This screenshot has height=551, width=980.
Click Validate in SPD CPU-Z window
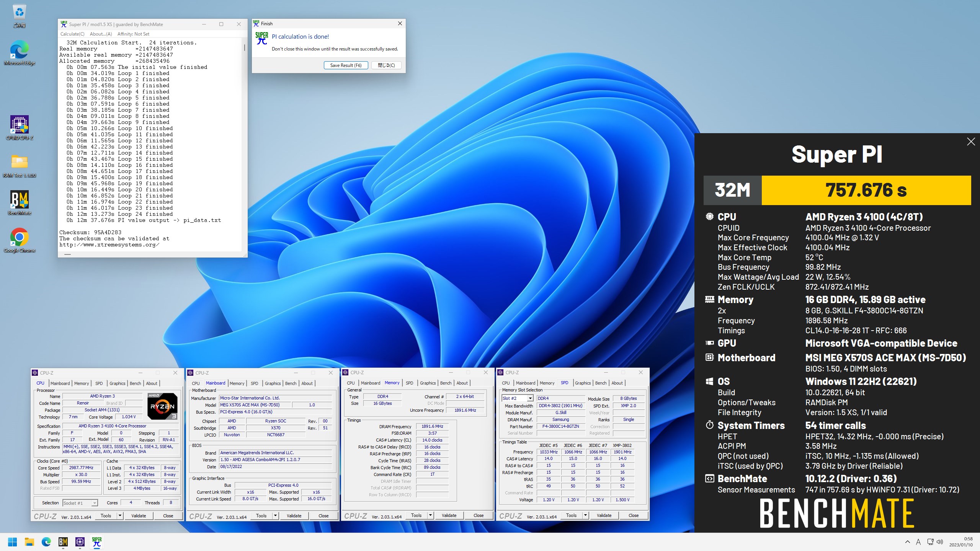(604, 515)
